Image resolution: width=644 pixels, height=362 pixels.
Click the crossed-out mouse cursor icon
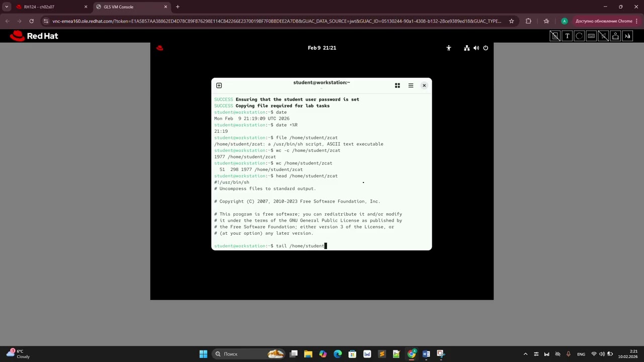click(603, 36)
